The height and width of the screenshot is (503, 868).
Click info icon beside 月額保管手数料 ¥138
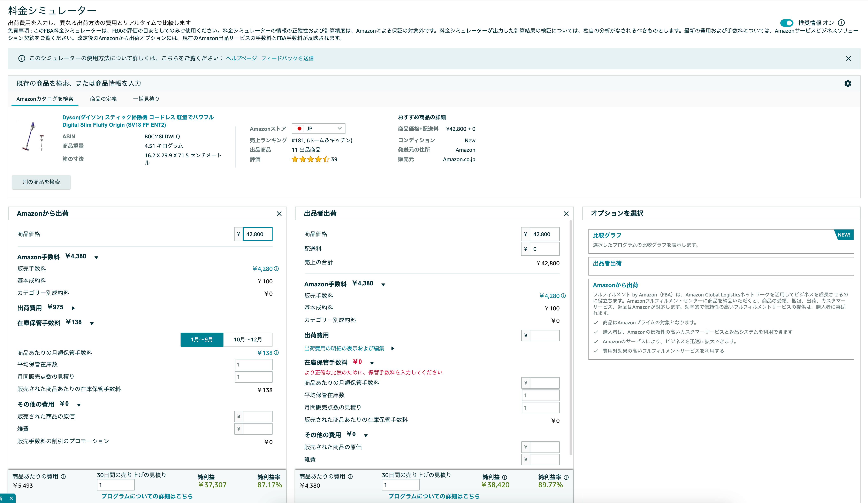[x=276, y=353]
